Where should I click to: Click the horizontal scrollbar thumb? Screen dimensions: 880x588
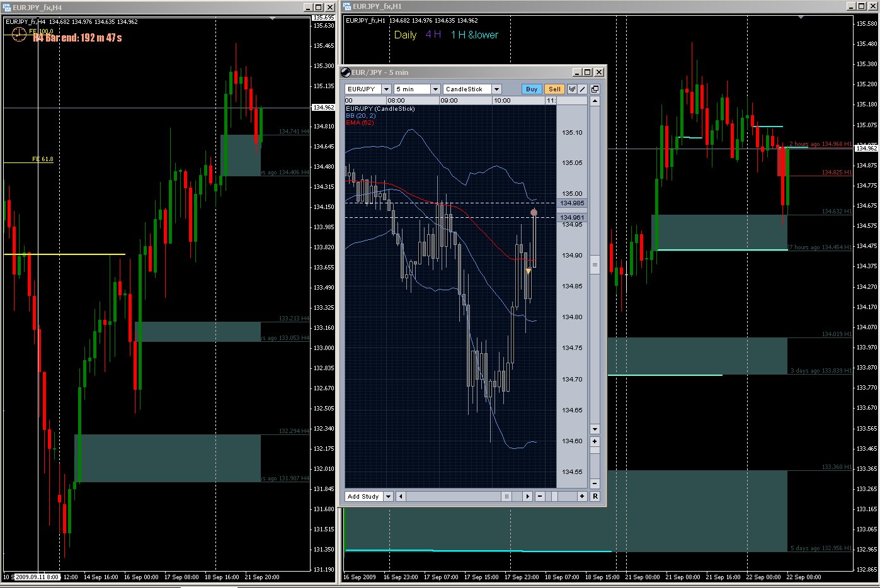pyautogui.click(x=506, y=497)
